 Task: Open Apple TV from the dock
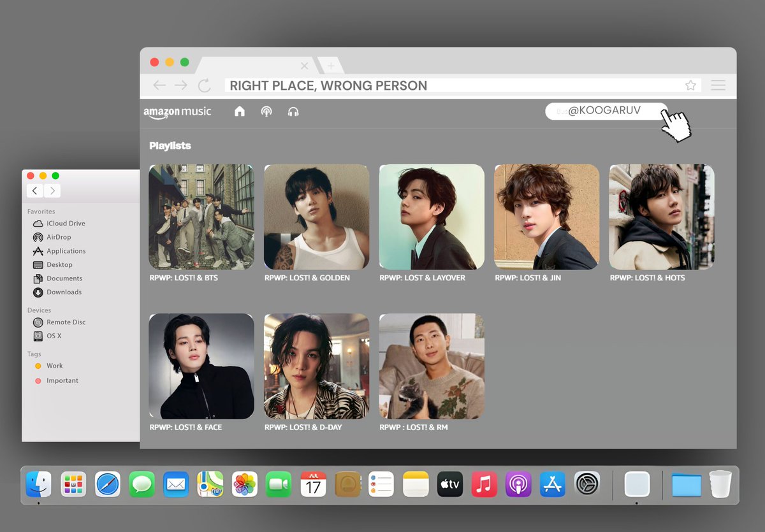pos(450,484)
